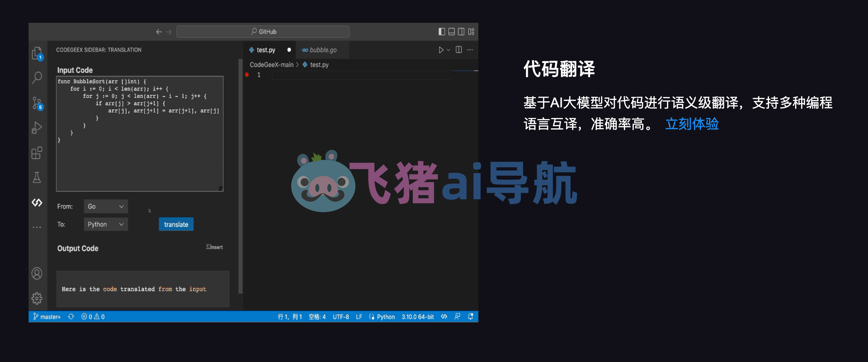Click the 立刻体验 link
Screen dimensions: 868x362
point(692,124)
